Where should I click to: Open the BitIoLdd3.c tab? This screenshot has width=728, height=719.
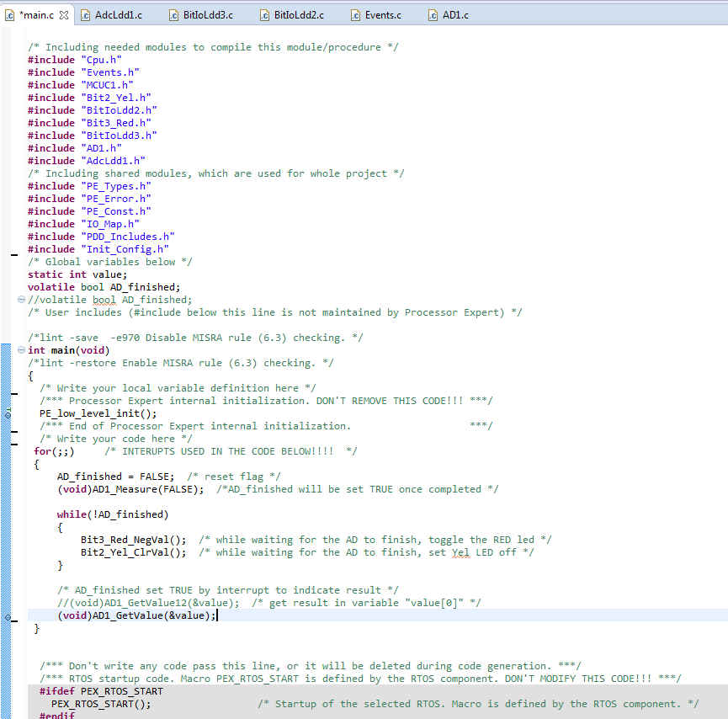click(208, 15)
